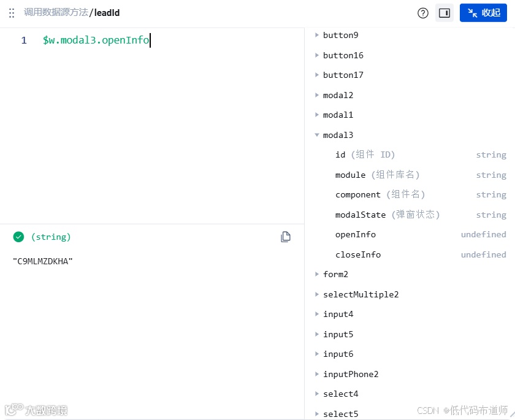Expand the select4 tree node

coord(316,394)
